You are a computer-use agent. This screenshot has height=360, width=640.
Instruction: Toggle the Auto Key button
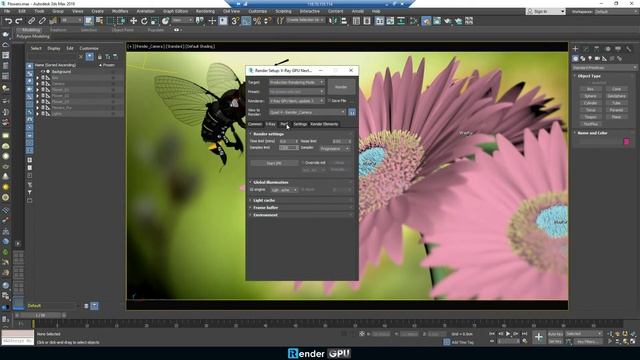pyautogui.click(x=555, y=334)
